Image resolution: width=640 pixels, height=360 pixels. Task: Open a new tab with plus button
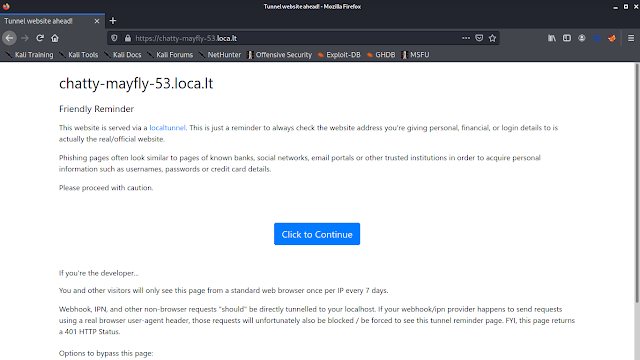113,21
